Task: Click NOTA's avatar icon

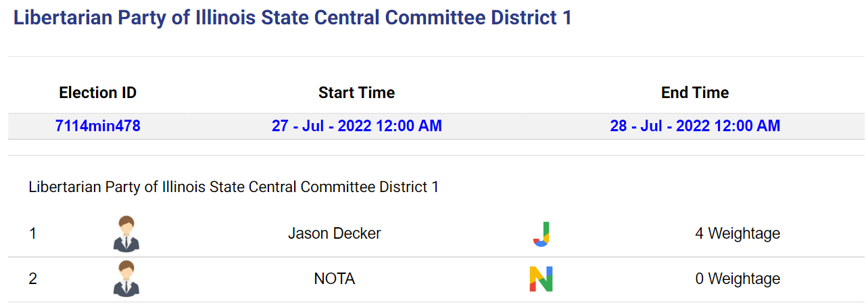Action: tap(126, 279)
